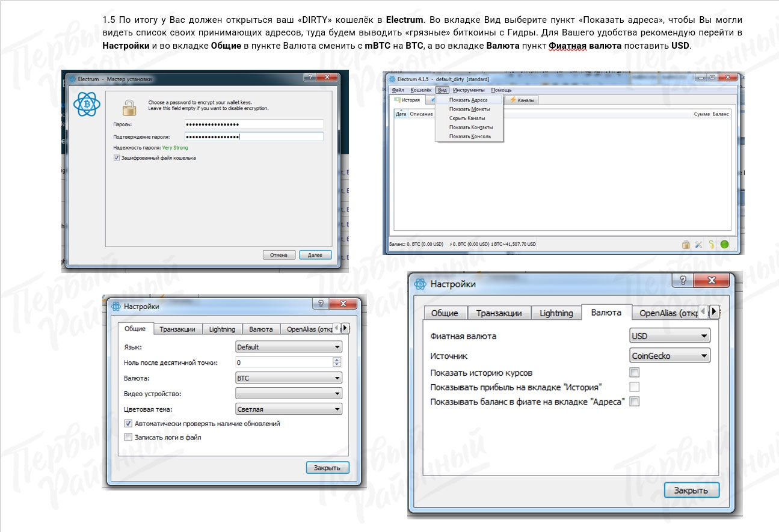Click the Electrum icon in default_dirty window title bar
This screenshot has width=779, height=532.
pos(392,79)
